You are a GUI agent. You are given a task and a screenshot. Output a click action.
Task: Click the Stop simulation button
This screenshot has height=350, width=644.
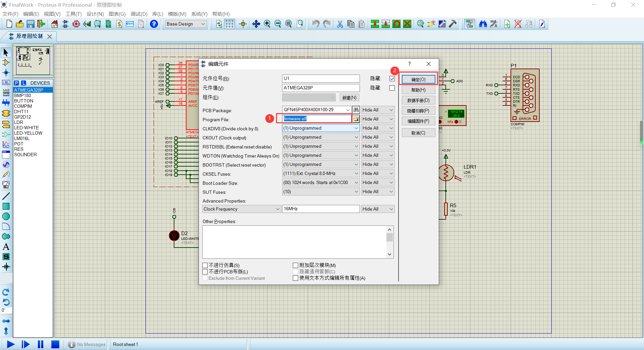(55, 344)
